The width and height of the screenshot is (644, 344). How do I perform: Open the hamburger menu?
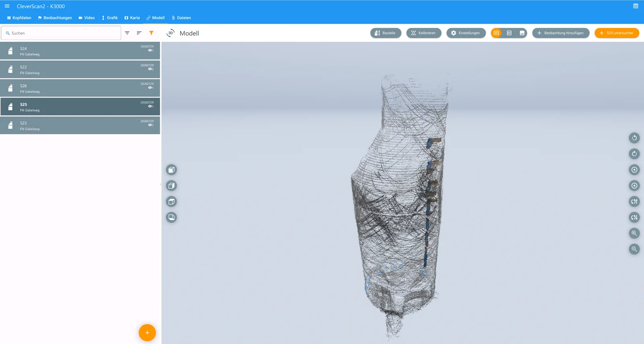point(7,6)
